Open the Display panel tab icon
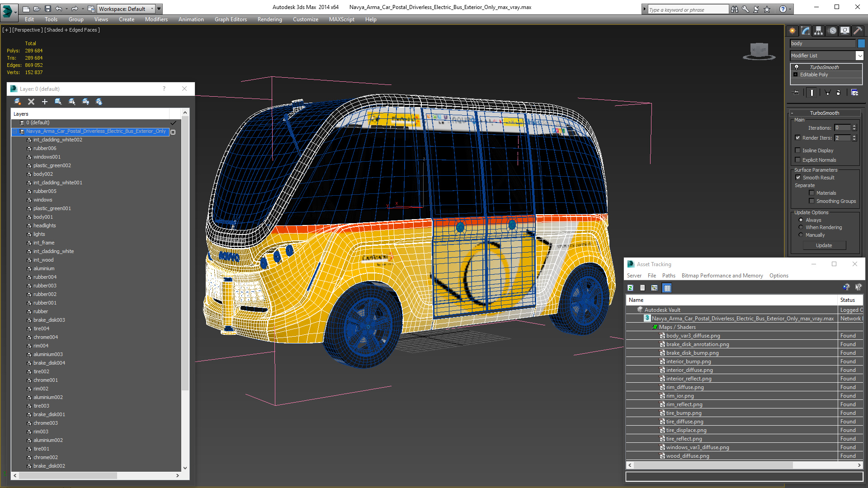868x488 pixels. pos(845,31)
